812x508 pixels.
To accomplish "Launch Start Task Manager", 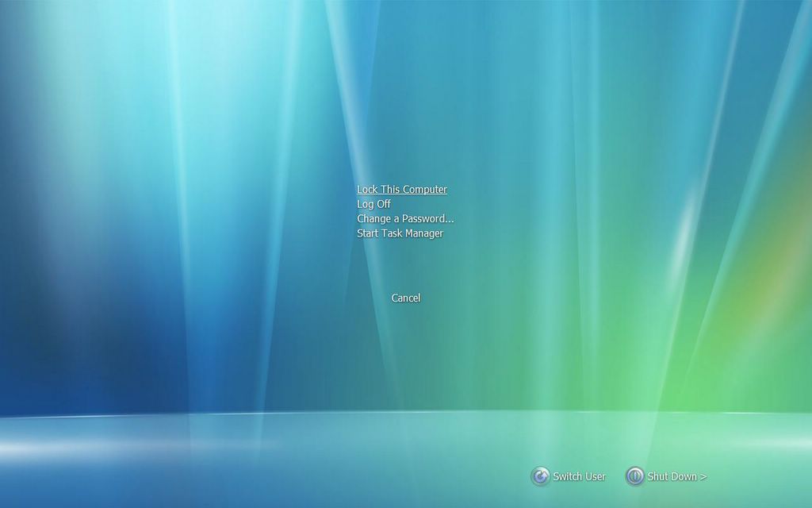I will point(400,233).
